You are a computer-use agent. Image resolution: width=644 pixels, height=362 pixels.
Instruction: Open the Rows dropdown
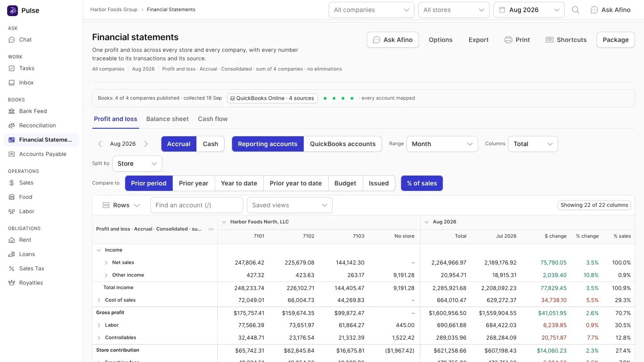pos(121,205)
